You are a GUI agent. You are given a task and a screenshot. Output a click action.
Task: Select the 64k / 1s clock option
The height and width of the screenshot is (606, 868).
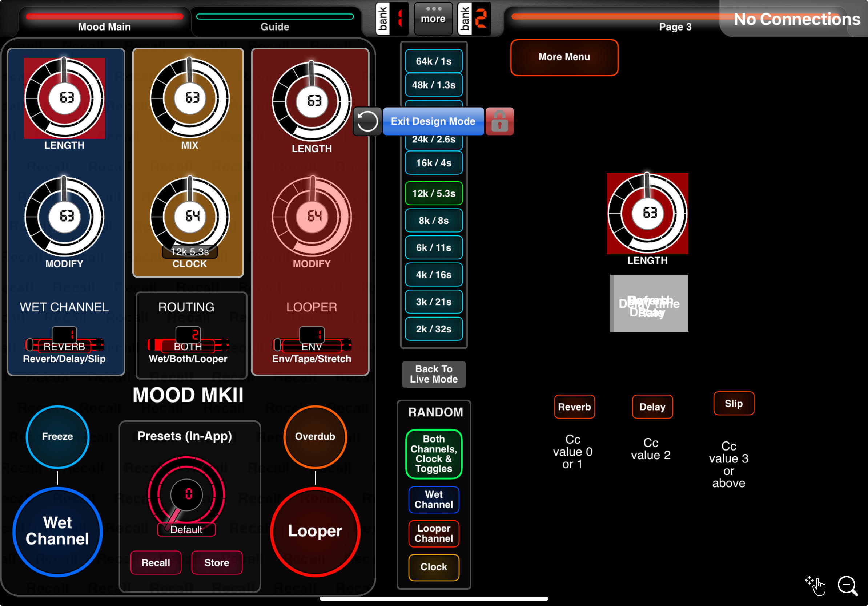pos(434,61)
